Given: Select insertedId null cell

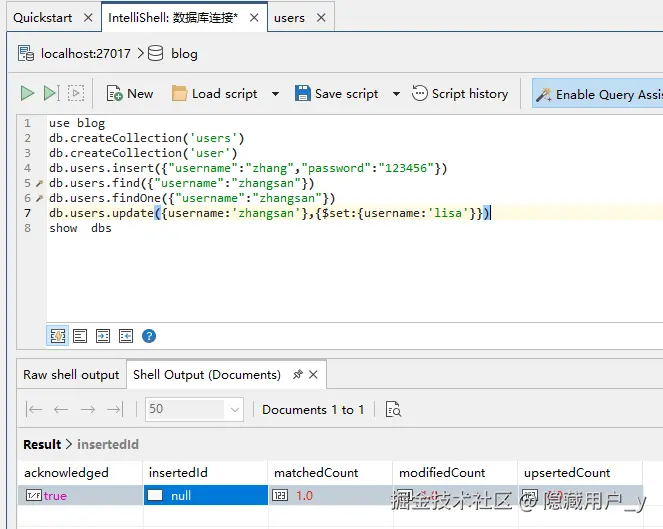Looking at the screenshot, I should pos(206,495).
